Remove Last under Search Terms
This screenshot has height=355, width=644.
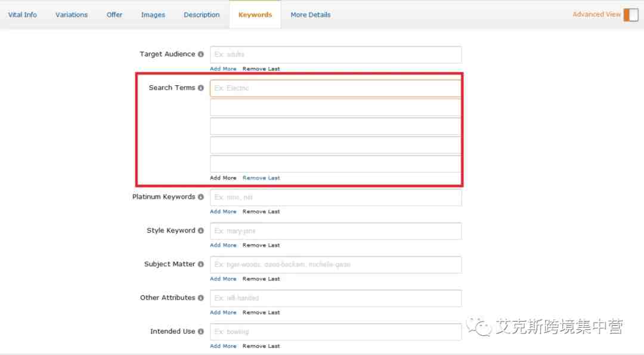point(261,178)
